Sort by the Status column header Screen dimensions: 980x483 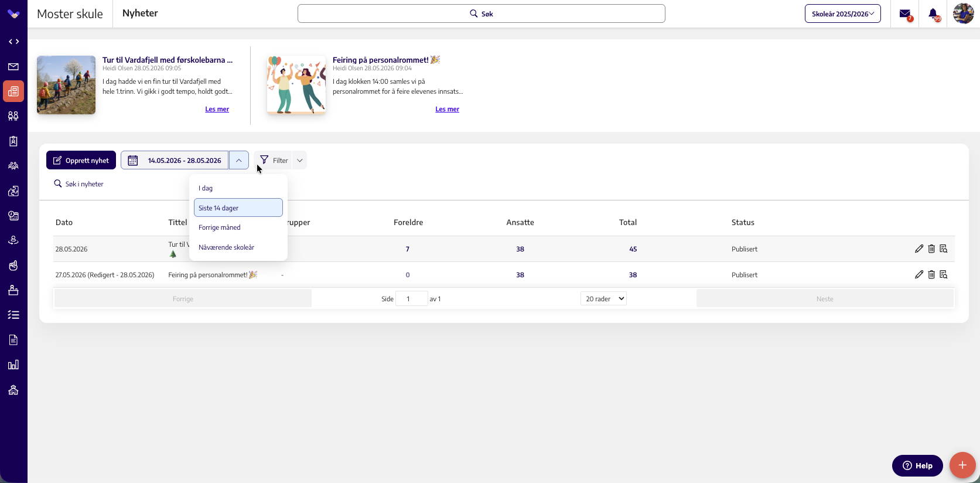(743, 222)
